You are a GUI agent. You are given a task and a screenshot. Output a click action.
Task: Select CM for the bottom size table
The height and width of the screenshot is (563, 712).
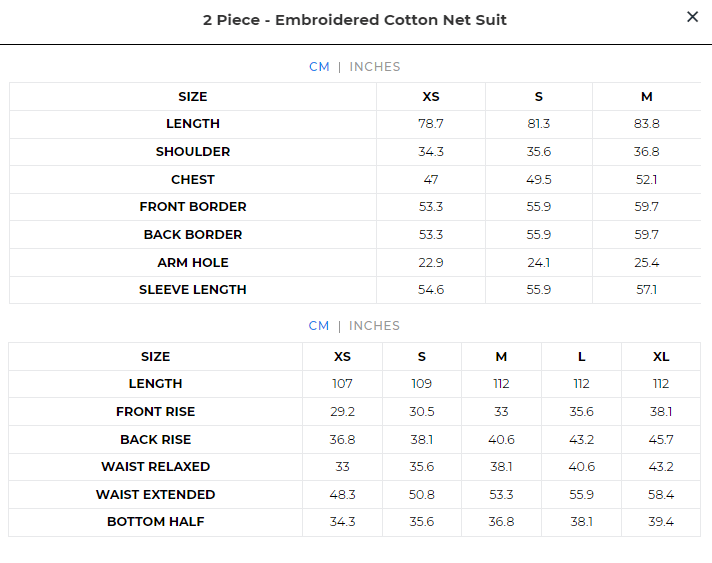[319, 326]
